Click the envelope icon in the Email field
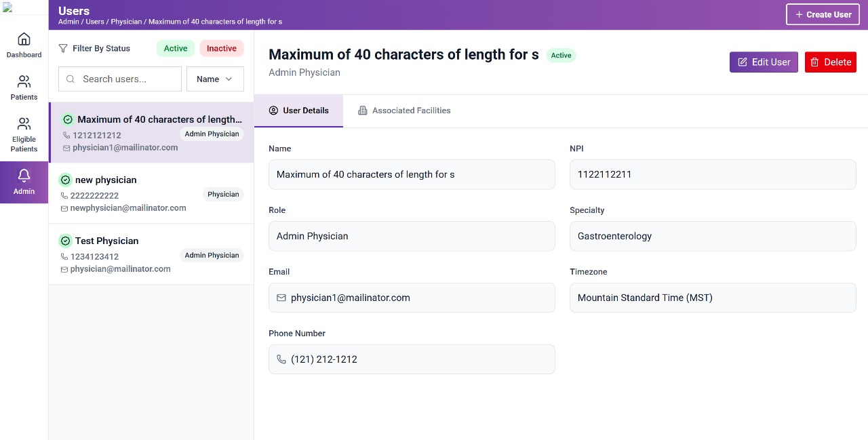The height and width of the screenshot is (440, 868). tap(281, 298)
